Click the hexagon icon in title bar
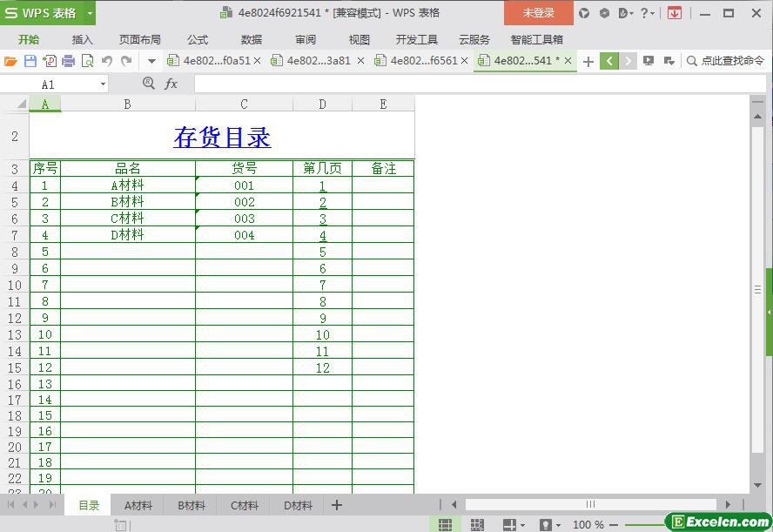 pyautogui.click(x=604, y=13)
